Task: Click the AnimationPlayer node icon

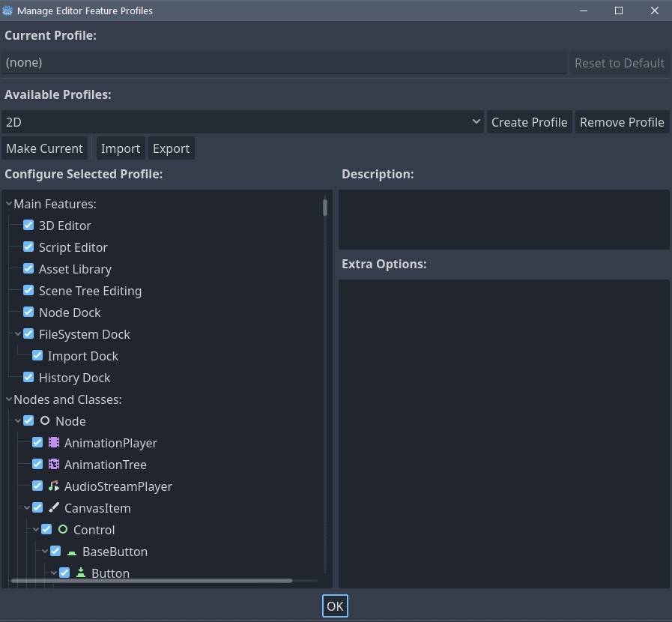Action: pos(54,443)
